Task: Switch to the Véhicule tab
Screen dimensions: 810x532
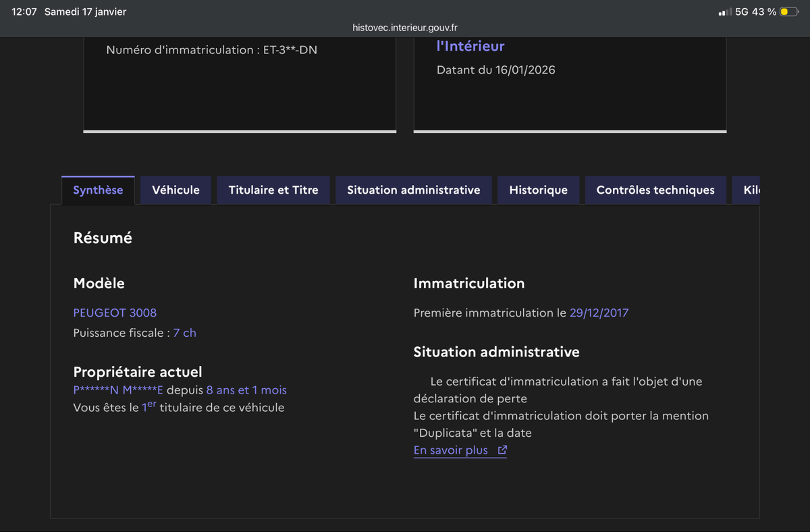Action: pyautogui.click(x=175, y=190)
